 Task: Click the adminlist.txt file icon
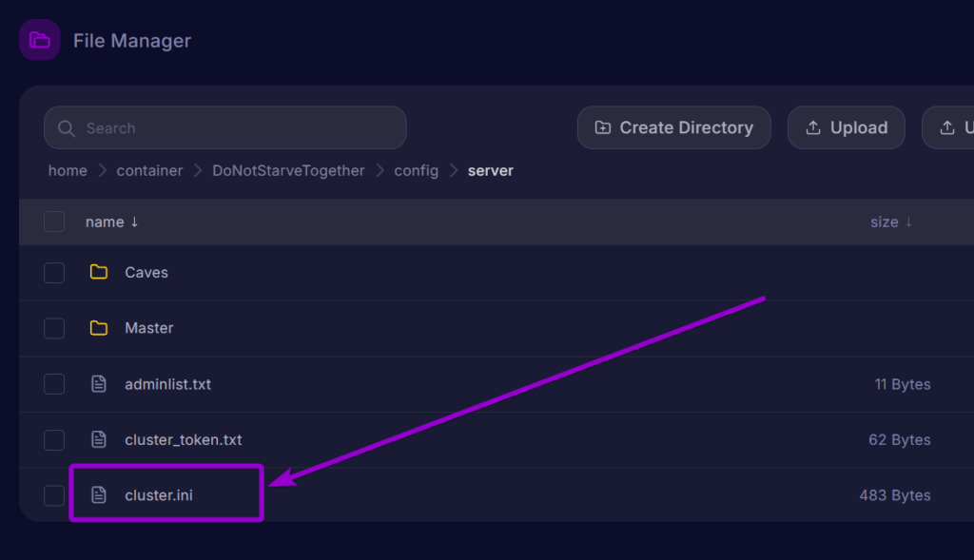click(x=99, y=384)
